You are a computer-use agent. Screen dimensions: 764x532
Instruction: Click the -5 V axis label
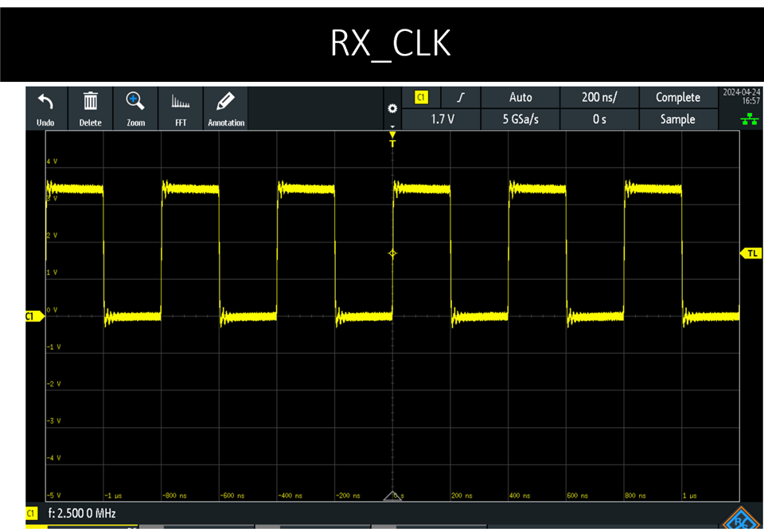click(x=53, y=495)
